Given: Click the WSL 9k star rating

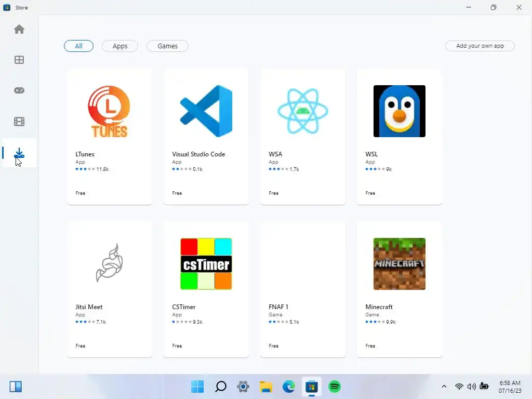Looking at the screenshot, I should pyautogui.click(x=379, y=169).
